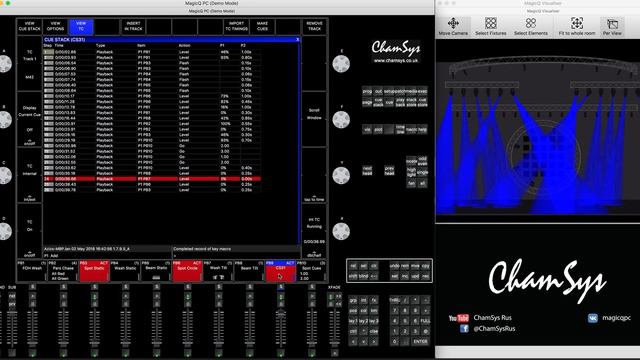Click the prev head button

pyautogui.click(x=389, y=171)
